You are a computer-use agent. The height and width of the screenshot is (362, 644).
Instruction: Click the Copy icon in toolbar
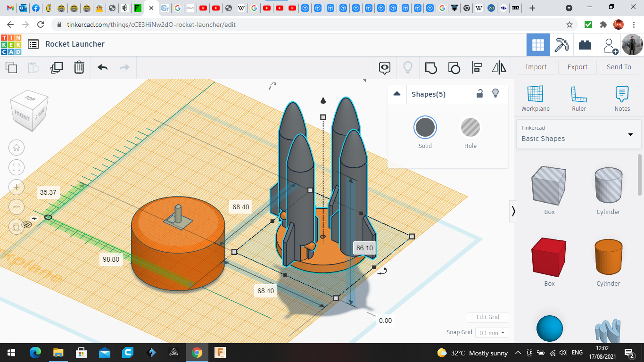[11, 67]
